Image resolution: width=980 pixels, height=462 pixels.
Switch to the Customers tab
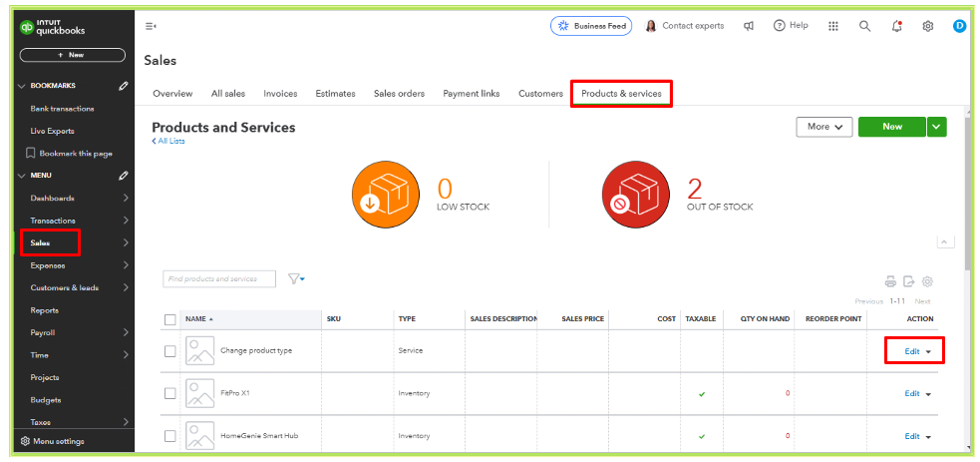540,94
